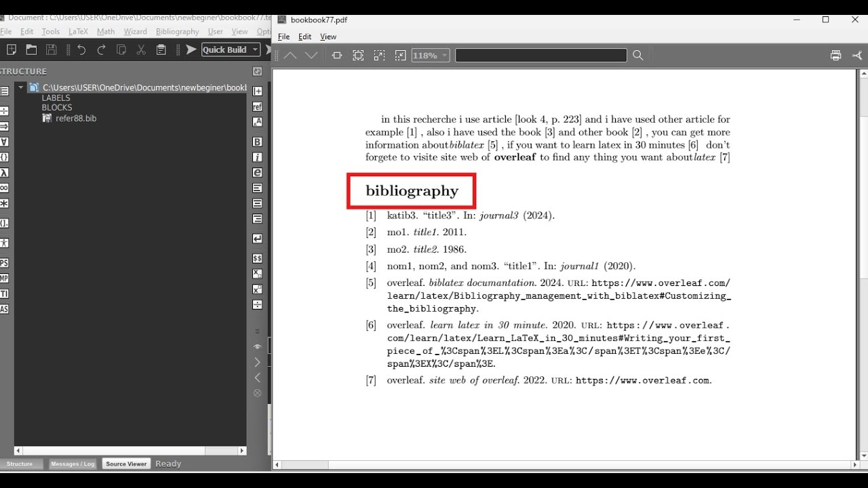Image resolution: width=868 pixels, height=488 pixels.
Task: Click the lambda Greek letters icon
Action: pos(4,173)
